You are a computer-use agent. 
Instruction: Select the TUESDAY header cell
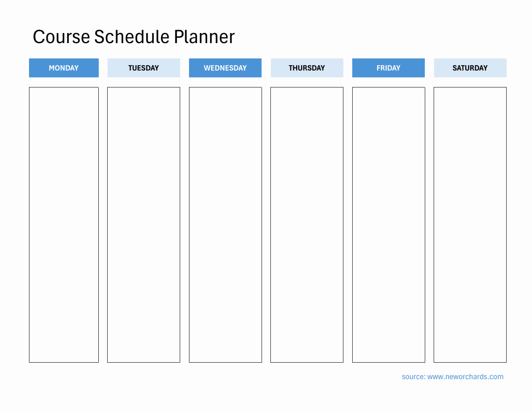click(143, 68)
